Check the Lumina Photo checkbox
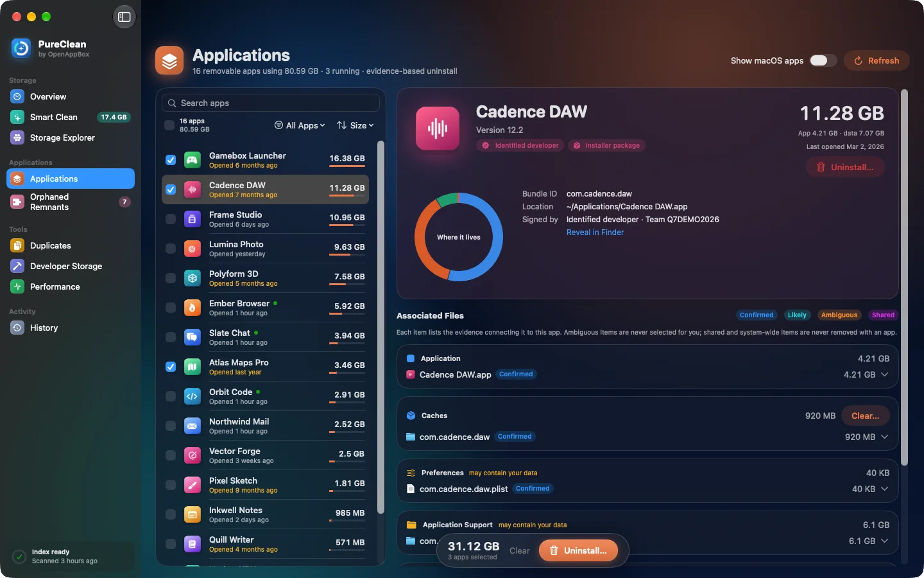The image size is (924, 578). click(171, 249)
